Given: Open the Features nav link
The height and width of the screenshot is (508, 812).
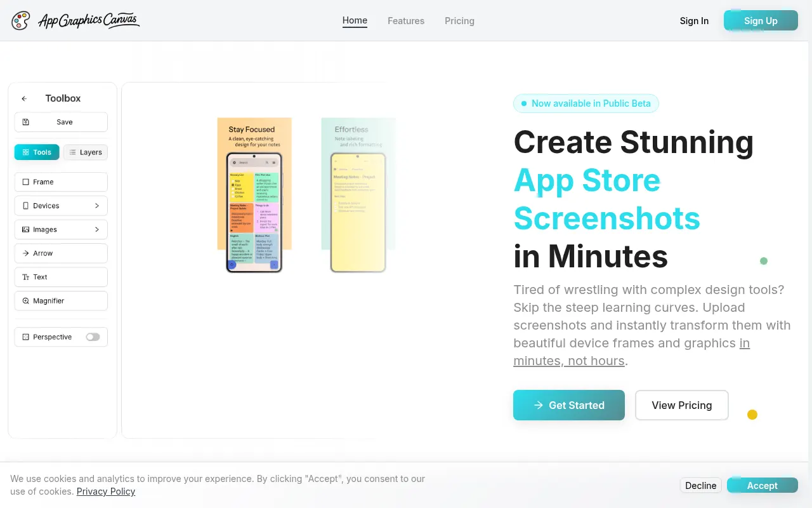Looking at the screenshot, I should (x=406, y=21).
